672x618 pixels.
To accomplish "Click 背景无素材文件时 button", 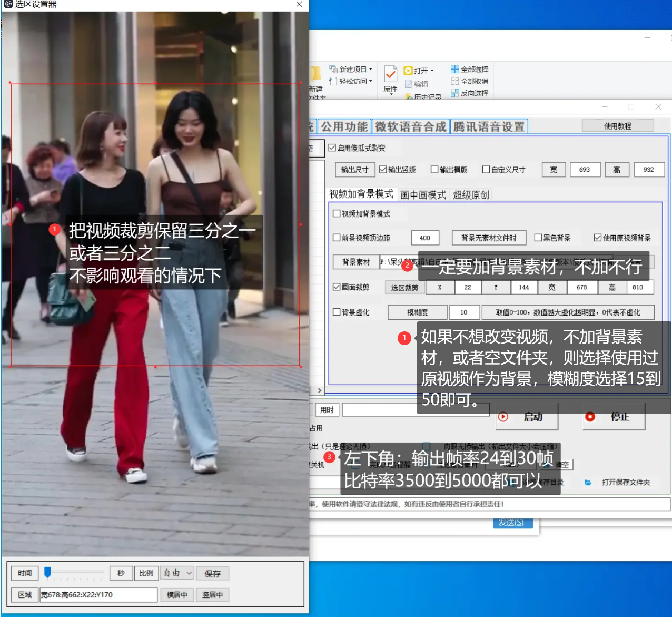I will tap(489, 238).
